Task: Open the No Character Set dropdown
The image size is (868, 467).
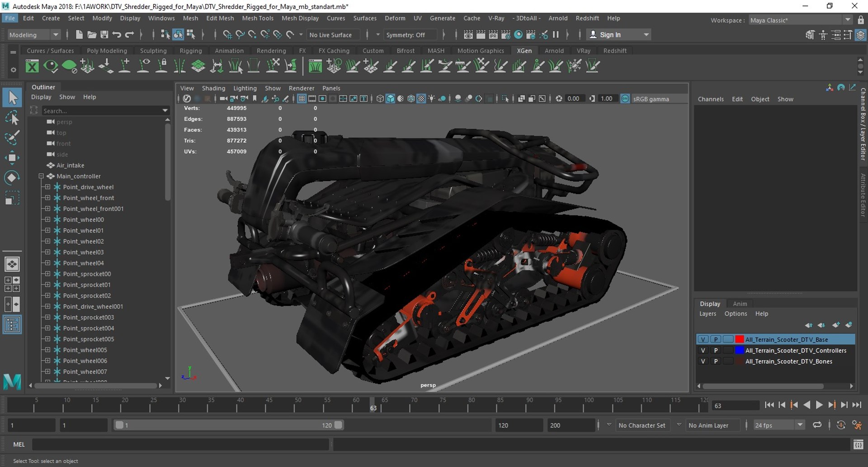Action: [641, 425]
